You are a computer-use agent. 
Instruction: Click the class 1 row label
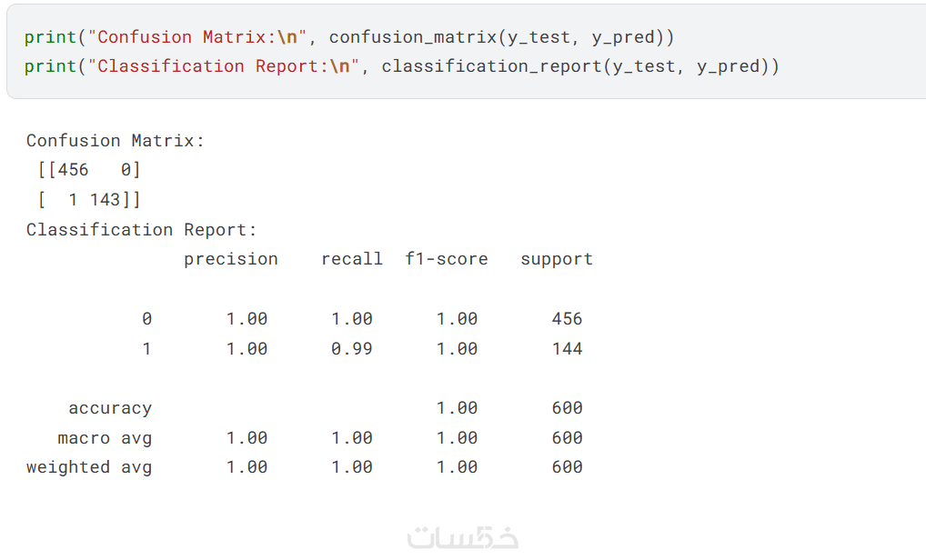point(146,349)
